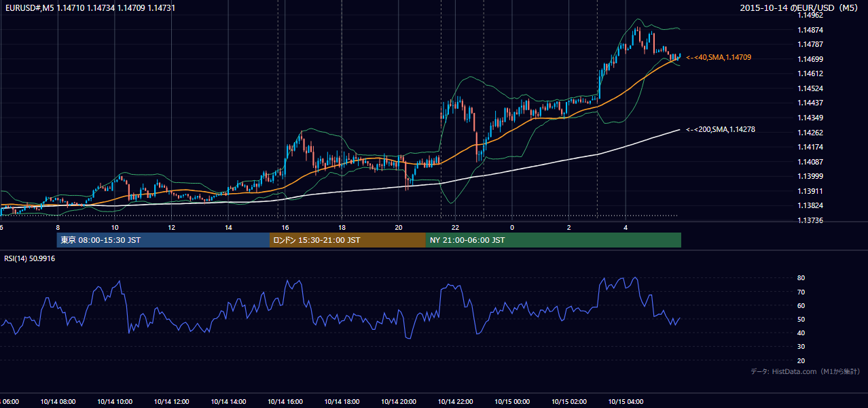
Task: Click RSI level 70 on RSI axis
Action: [801, 292]
